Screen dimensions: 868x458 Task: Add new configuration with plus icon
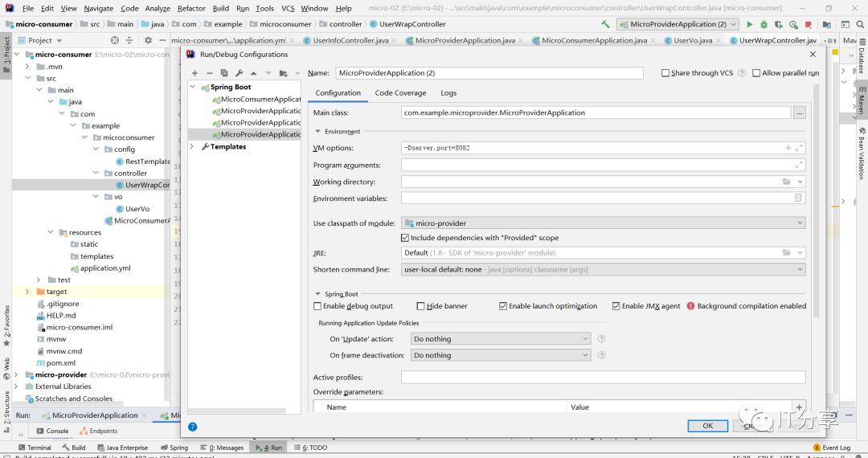[194, 73]
